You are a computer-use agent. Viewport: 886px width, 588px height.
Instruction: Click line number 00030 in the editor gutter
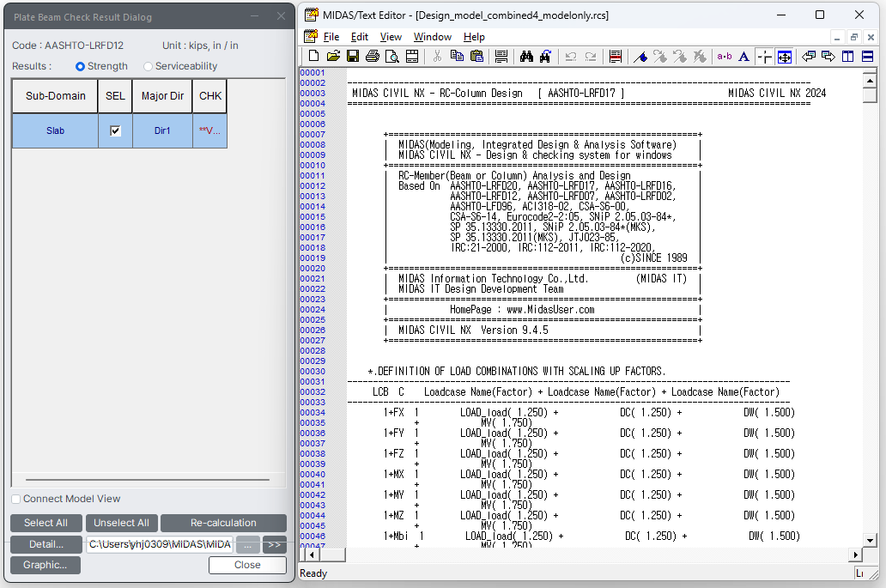(x=313, y=372)
